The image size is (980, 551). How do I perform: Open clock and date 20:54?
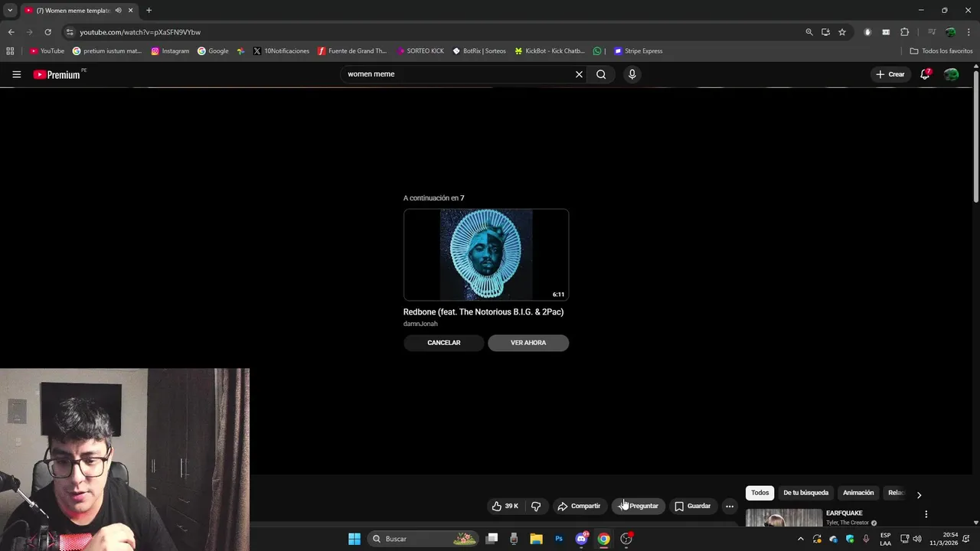pos(943,539)
